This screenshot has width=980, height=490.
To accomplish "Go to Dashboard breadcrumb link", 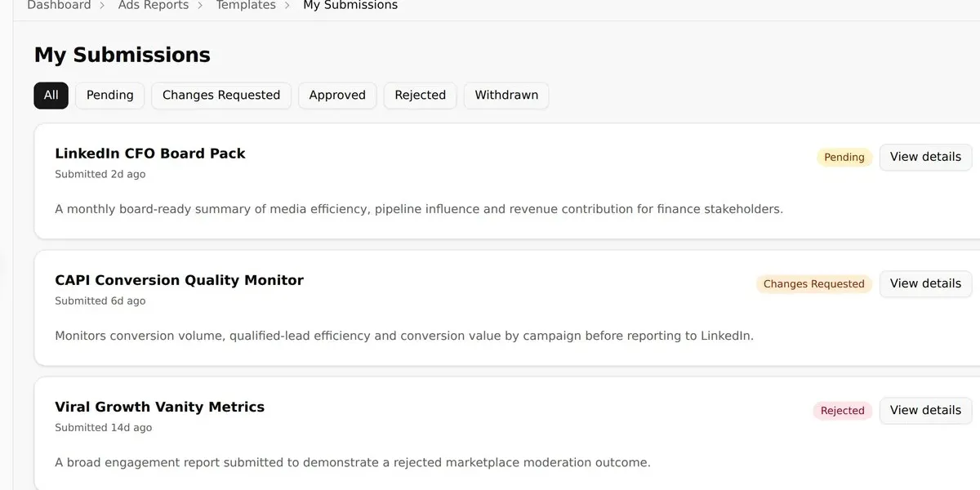I will [x=59, y=5].
